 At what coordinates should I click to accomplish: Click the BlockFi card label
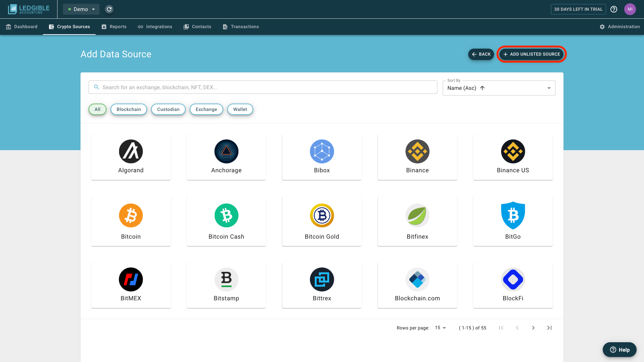click(x=513, y=298)
